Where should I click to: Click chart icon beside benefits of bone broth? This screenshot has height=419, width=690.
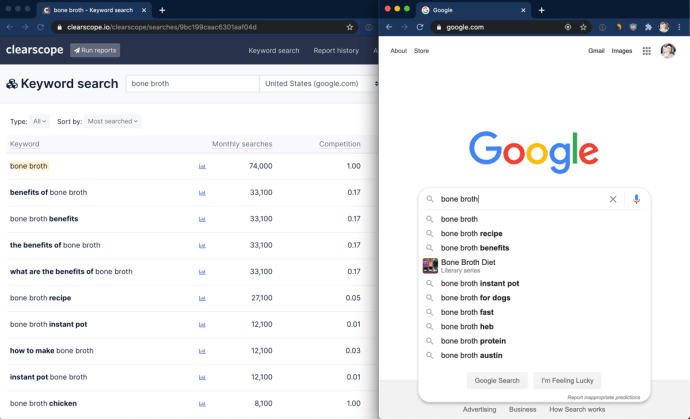pos(202,192)
